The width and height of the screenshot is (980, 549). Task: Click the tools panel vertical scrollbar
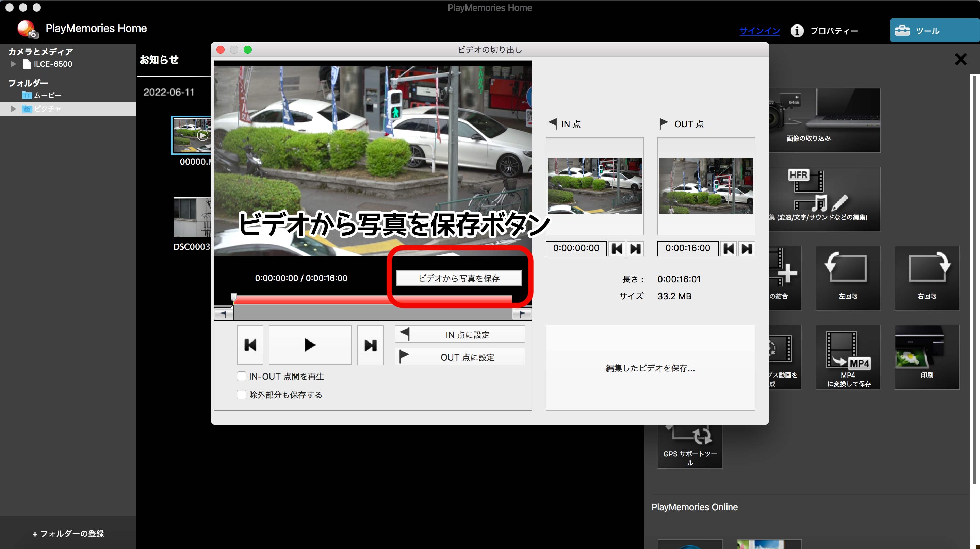point(974,280)
